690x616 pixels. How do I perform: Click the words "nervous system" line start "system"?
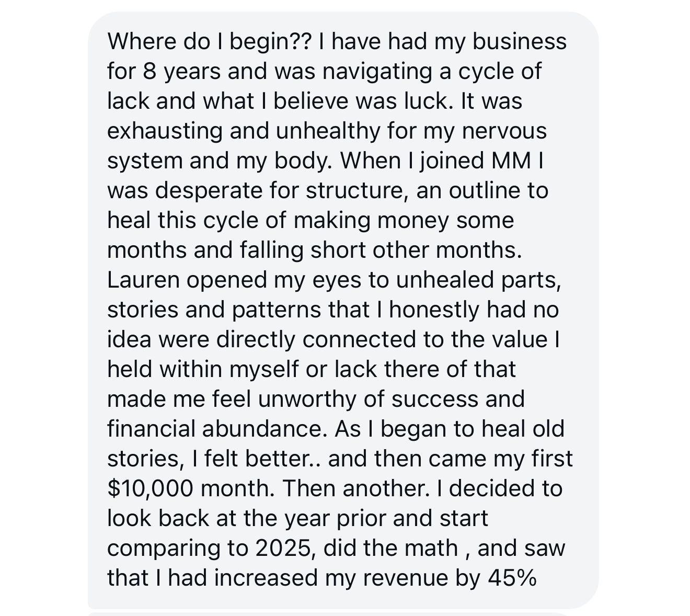tap(145, 161)
